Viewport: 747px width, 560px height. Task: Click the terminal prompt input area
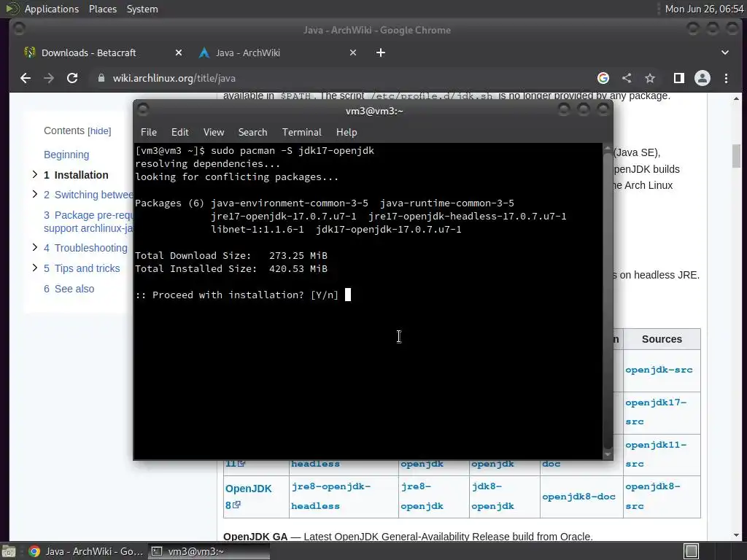point(348,295)
